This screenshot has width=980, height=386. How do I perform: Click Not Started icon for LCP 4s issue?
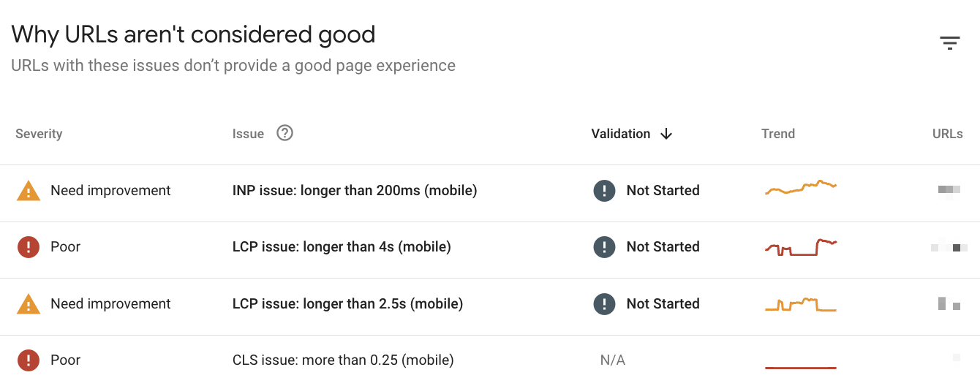604,247
